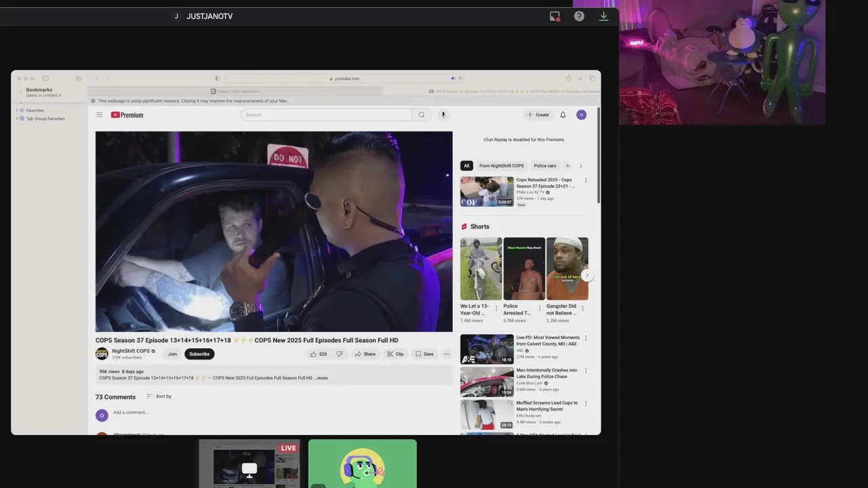Focus the YouTube search field
This screenshot has height=488, width=868.
point(326,115)
